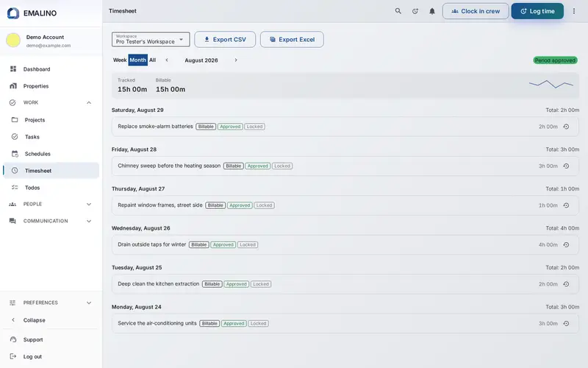This screenshot has width=588, height=368.
Task: Click the Billable 15h 00m summary value
Action: tap(171, 89)
